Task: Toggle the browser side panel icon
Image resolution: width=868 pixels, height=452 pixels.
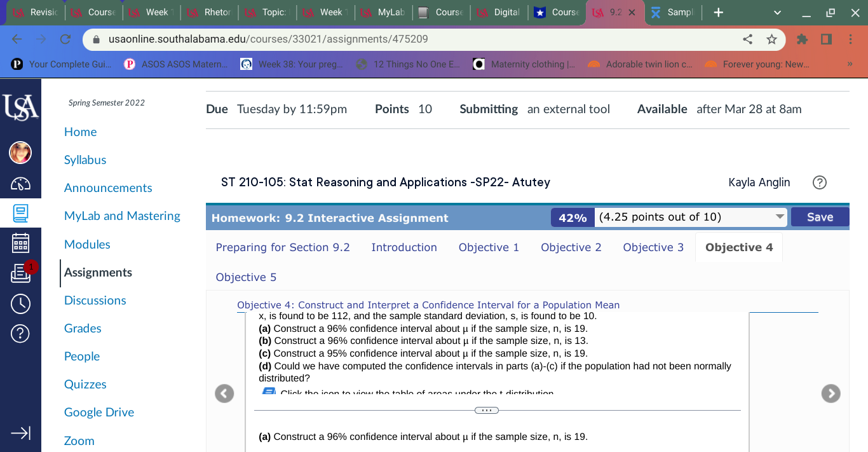Action: click(x=826, y=39)
